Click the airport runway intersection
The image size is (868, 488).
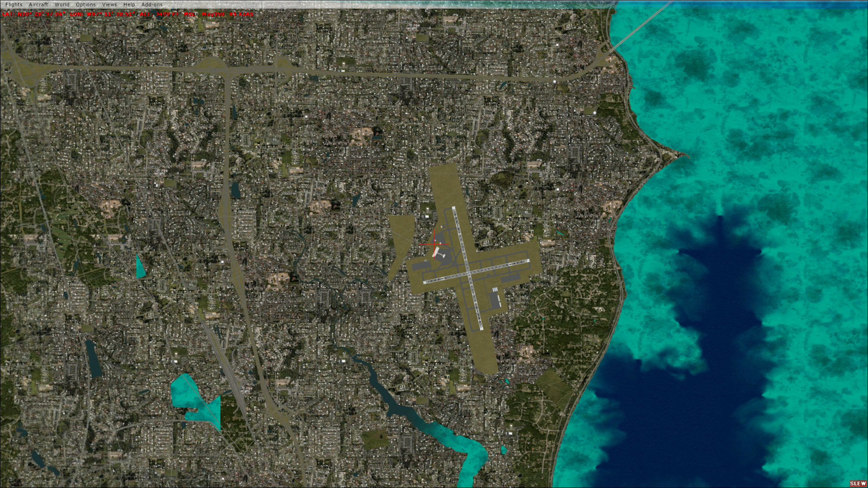click(468, 272)
